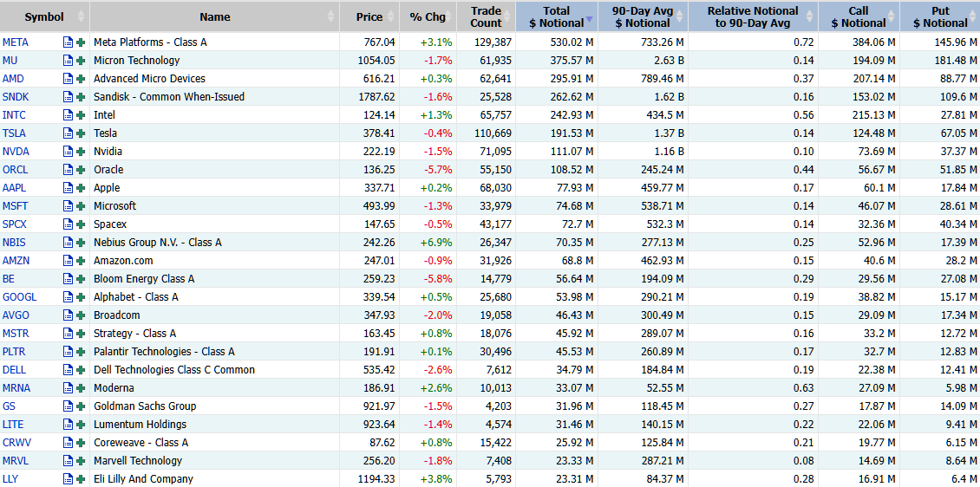Image resolution: width=980 pixels, height=487 pixels.
Task: Click the document icon beside CRWV
Action: click(x=68, y=442)
